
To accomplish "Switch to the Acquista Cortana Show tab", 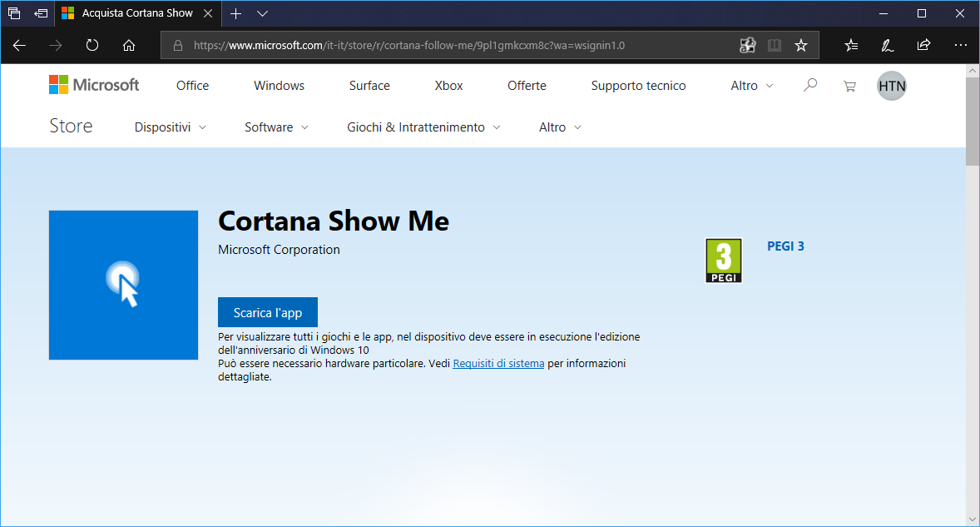I will 137,13.
